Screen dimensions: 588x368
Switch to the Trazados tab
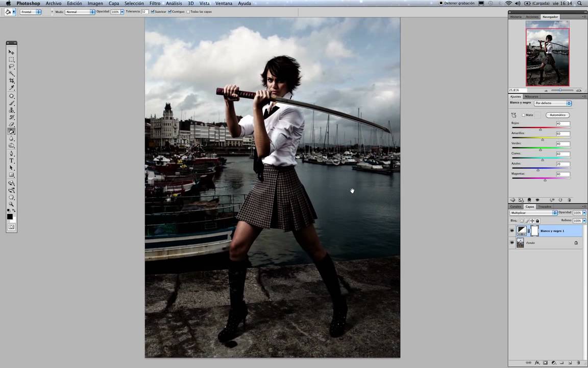pyautogui.click(x=545, y=206)
